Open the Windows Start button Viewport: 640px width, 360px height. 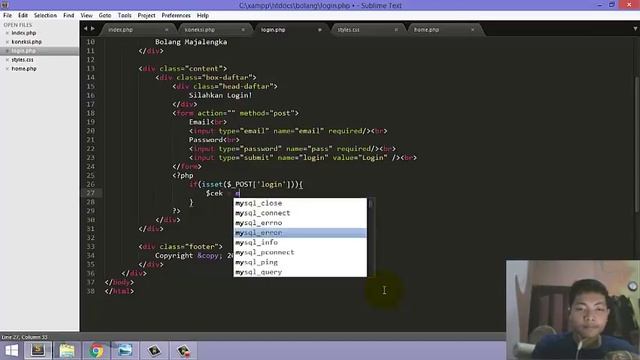pyautogui.click(x=11, y=351)
